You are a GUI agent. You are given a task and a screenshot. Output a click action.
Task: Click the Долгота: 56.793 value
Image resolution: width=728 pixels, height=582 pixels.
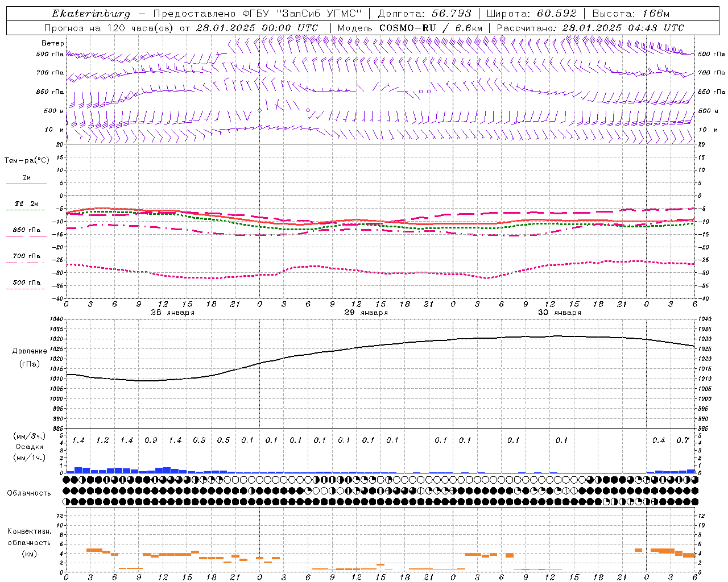click(x=424, y=14)
